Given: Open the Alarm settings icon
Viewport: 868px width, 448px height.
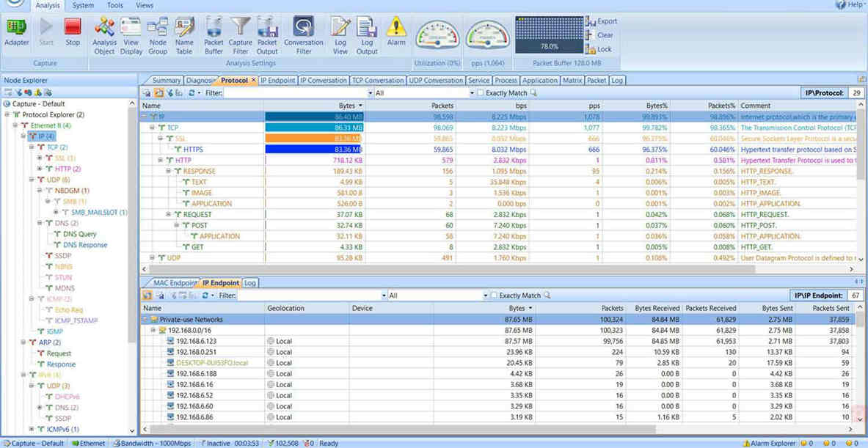Looking at the screenshot, I should point(396,32).
